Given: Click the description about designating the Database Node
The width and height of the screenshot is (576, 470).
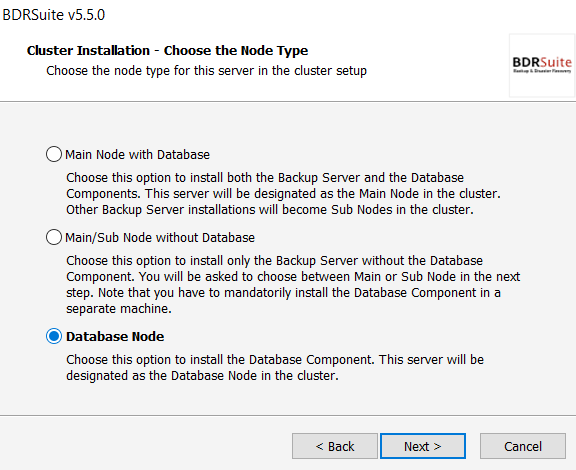Looking at the screenshot, I should tap(275, 367).
